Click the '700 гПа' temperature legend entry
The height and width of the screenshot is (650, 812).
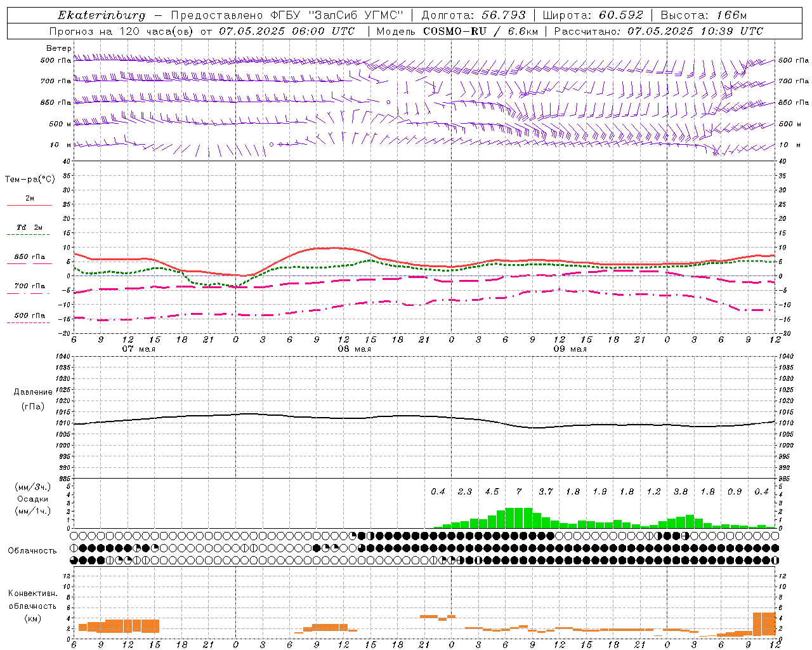click(x=30, y=286)
